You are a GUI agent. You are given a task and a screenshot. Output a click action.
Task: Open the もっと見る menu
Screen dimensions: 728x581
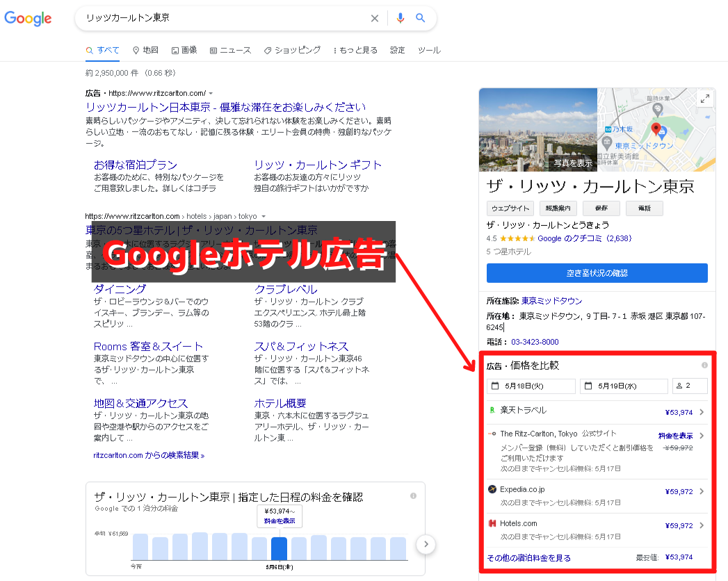(355, 50)
